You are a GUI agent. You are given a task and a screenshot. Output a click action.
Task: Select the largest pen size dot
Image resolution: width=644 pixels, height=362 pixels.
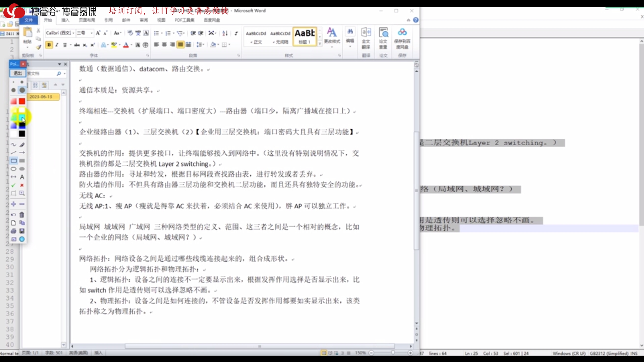point(22,90)
